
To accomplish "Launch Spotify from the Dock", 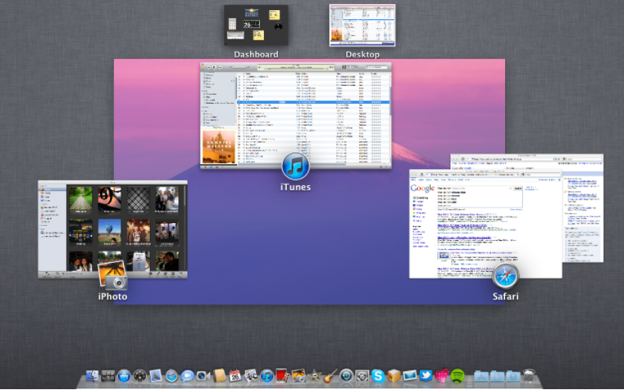I will (x=457, y=376).
